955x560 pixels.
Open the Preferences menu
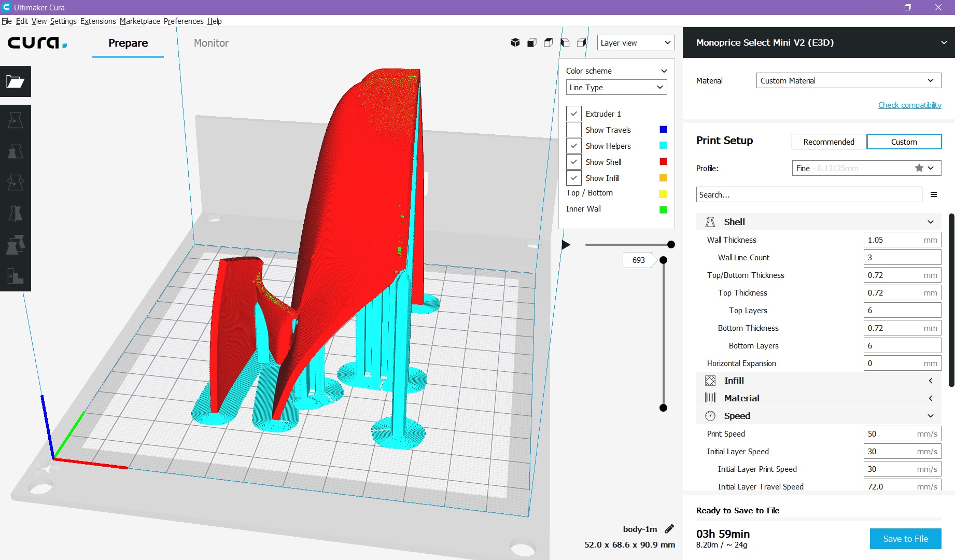pos(184,21)
